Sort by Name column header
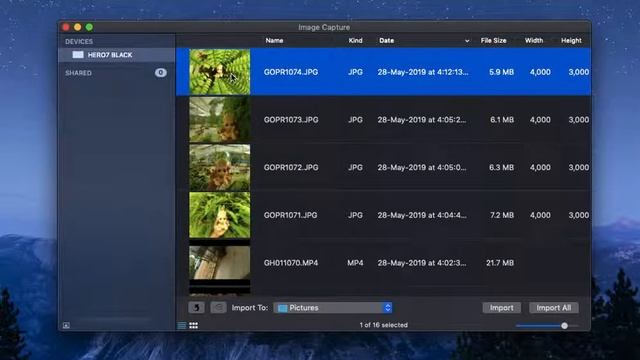This screenshot has height=360, width=640. point(274,40)
